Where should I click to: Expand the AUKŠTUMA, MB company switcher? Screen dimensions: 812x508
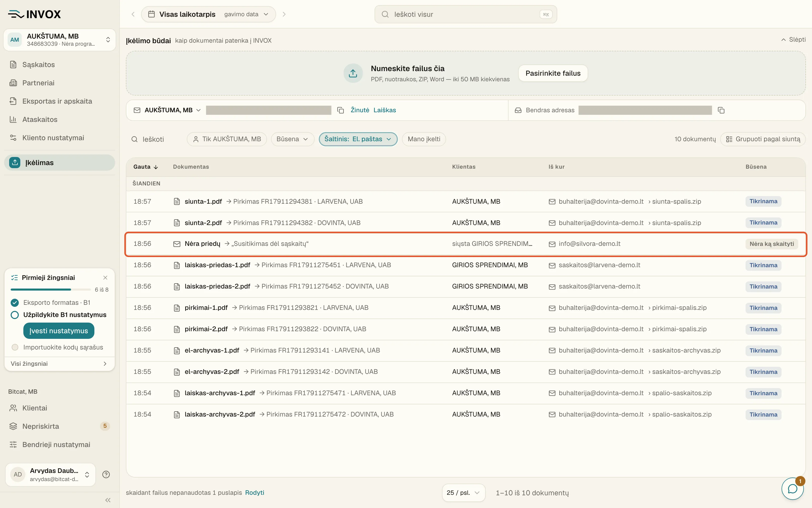point(60,40)
